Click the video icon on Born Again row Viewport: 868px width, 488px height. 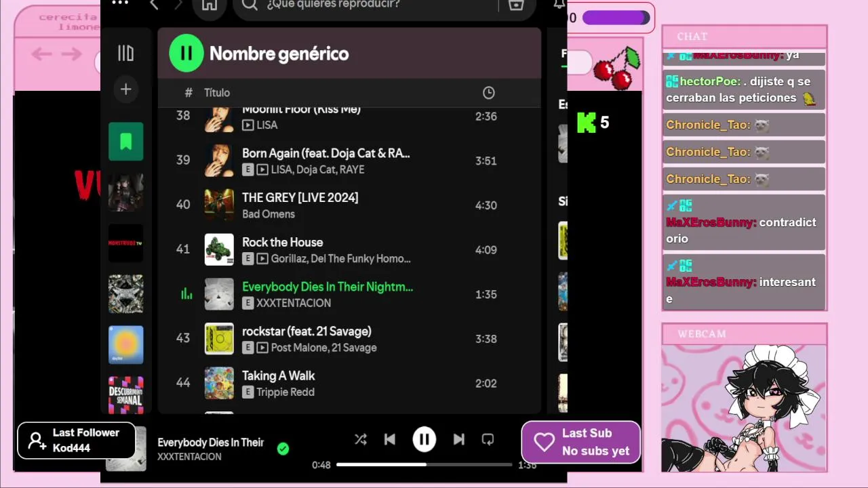coord(262,169)
